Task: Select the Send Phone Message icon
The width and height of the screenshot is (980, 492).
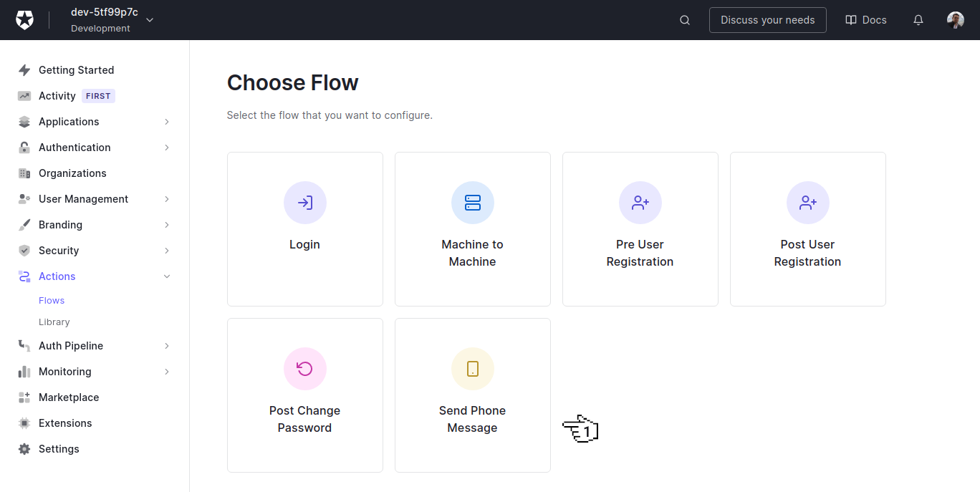Action: point(472,369)
